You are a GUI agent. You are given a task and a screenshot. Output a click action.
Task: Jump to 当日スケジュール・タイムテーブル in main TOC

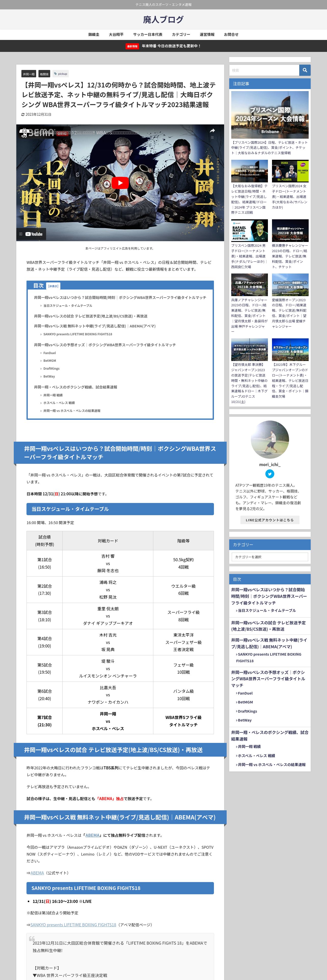[x=67, y=306]
